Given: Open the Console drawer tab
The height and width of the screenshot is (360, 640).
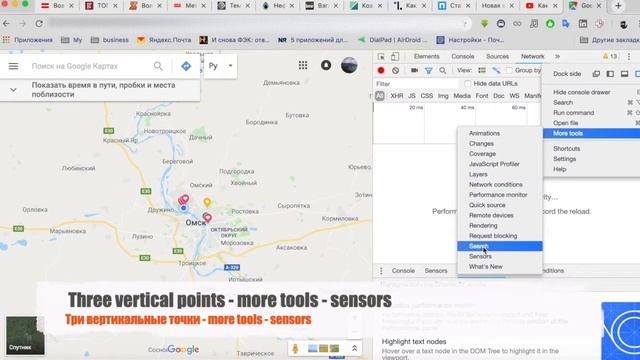Looking at the screenshot, I should tap(403, 271).
